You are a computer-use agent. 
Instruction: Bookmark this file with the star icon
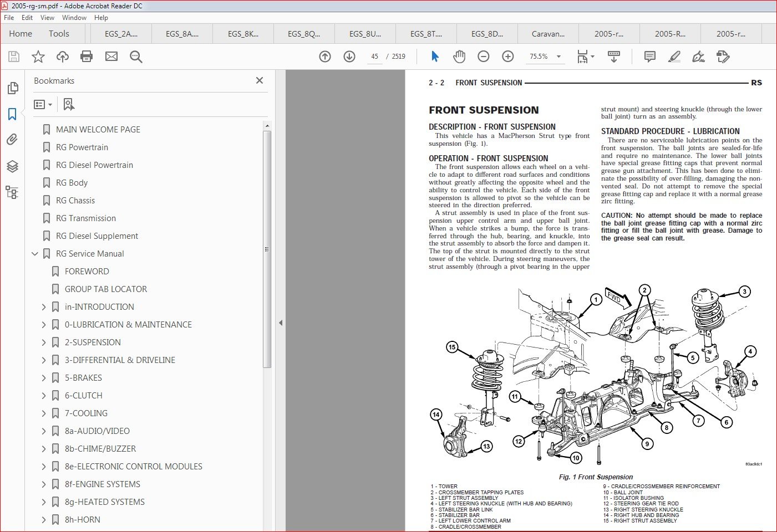[38, 57]
